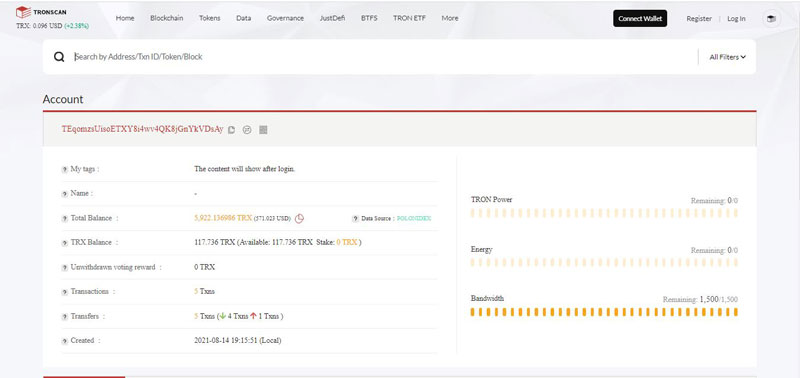This screenshot has height=378, width=800.
Task: Click the 0 TRX unwithdrawn reward value
Action: click(x=205, y=267)
